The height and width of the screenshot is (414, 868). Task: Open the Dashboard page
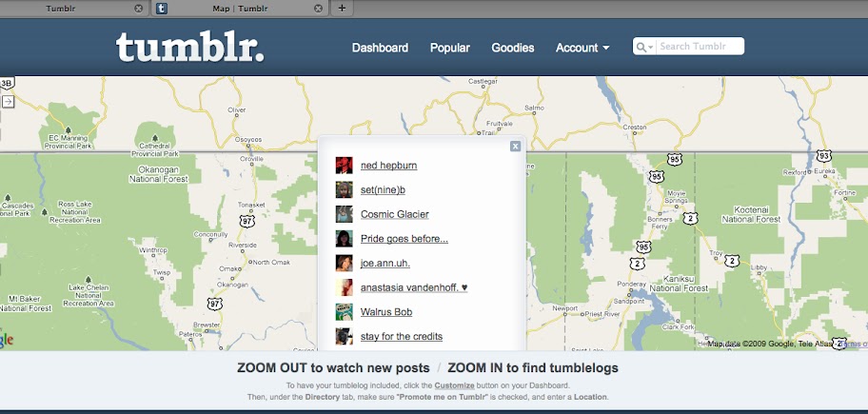tap(380, 48)
